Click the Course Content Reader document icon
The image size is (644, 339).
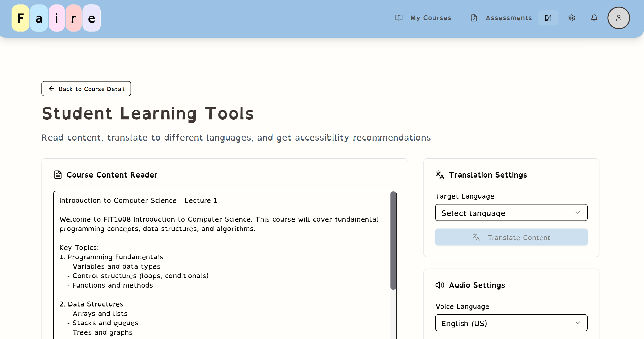point(58,175)
